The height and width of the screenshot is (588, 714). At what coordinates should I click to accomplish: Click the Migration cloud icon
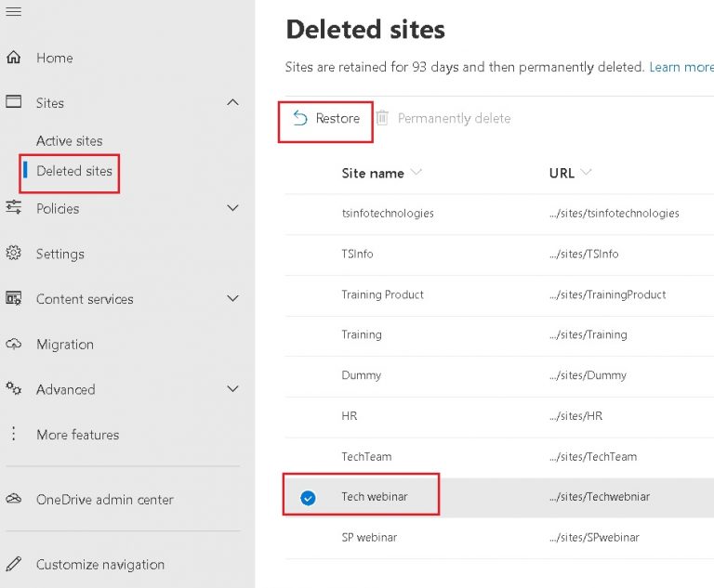tap(13, 344)
